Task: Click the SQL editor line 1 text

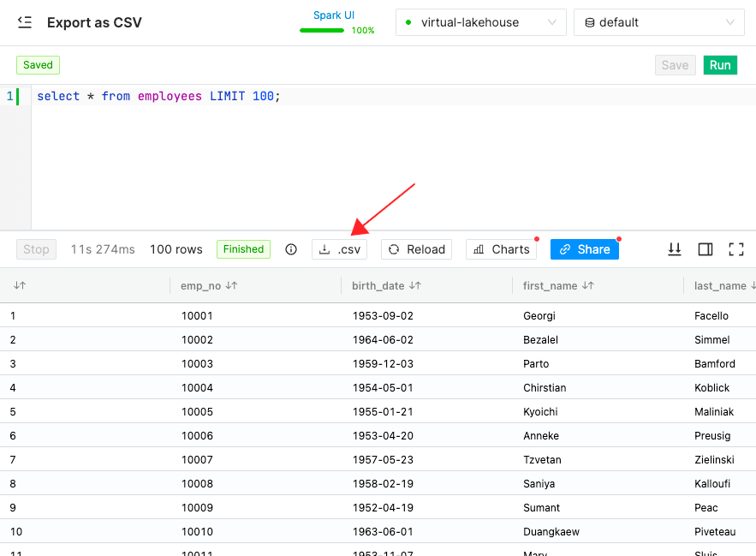Action: [158, 96]
